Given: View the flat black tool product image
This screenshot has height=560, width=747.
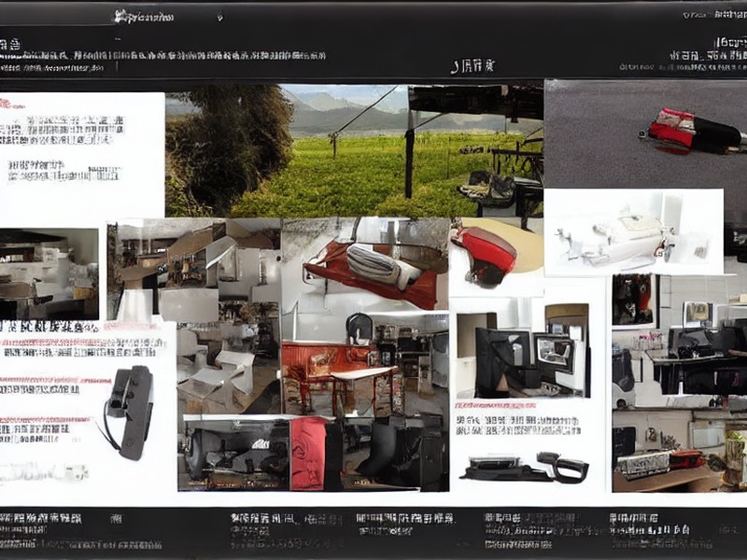Looking at the screenshot, I should tap(524, 468).
